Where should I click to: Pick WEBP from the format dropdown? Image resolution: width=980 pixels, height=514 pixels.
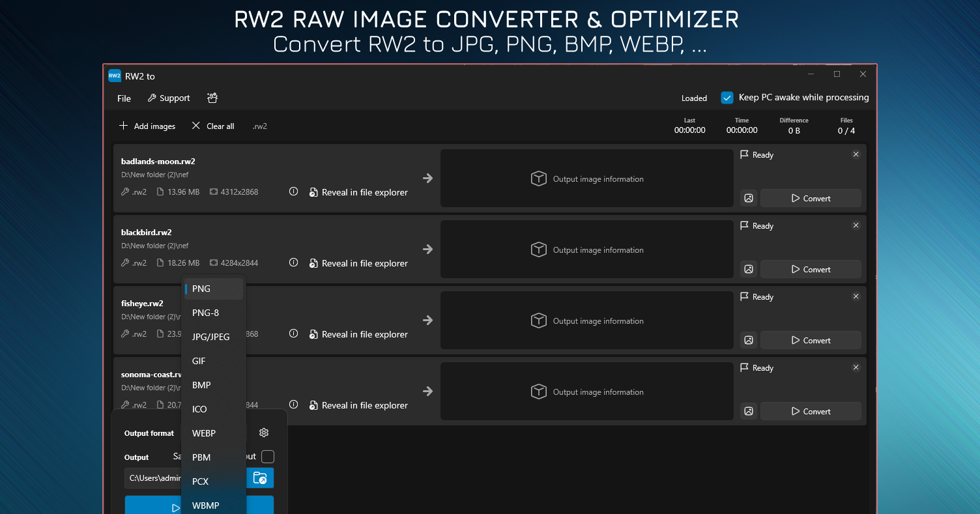(203, 433)
